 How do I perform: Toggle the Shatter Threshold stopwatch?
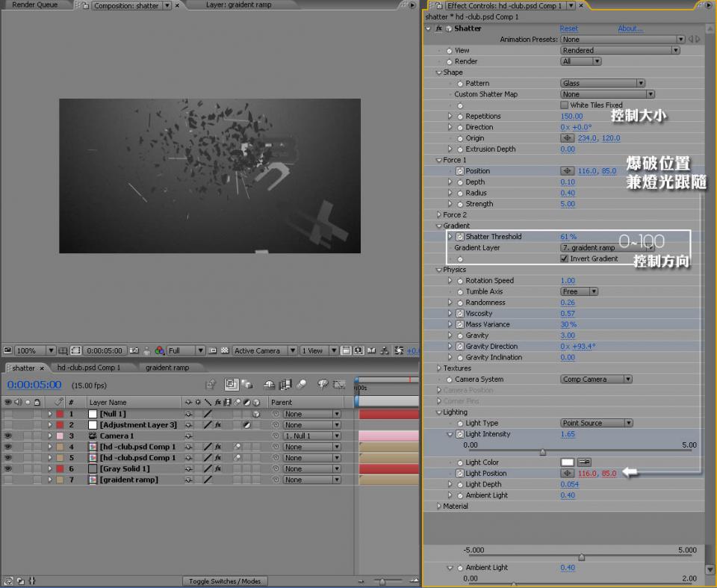[x=460, y=237]
